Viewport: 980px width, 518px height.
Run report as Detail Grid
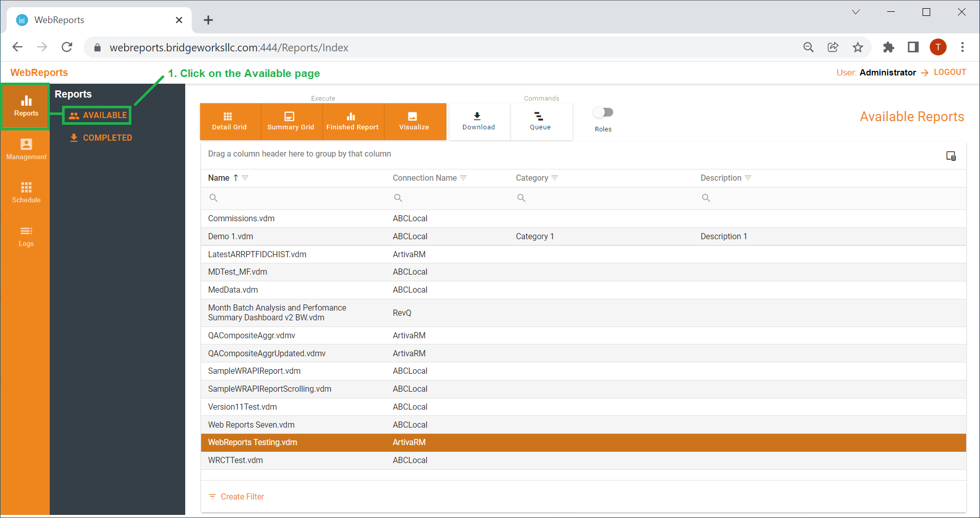click(x=229, y=121)
